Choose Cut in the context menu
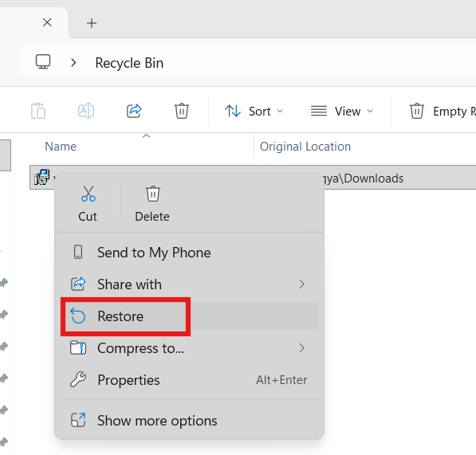476x455 pixels. pyautogui.click(x=88, y=203)
